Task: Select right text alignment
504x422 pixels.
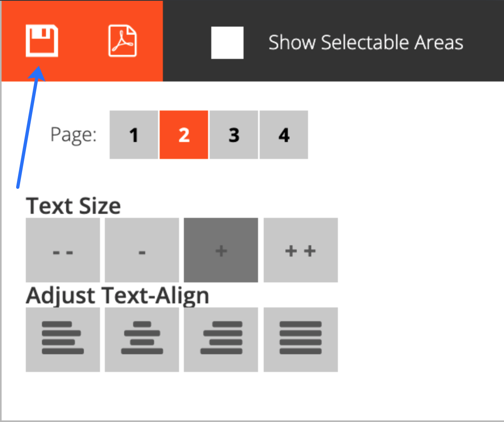Action: point(221,339)
